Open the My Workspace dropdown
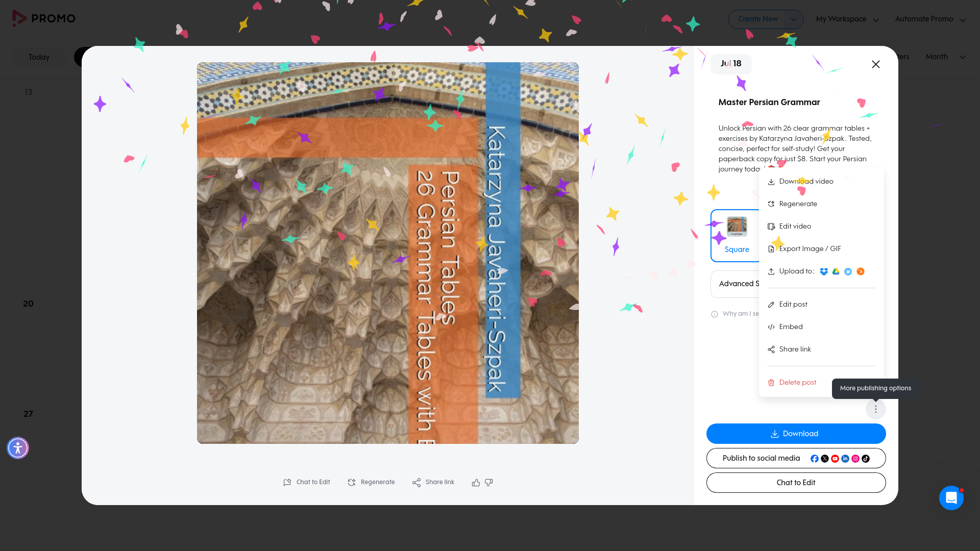980x551 pixels. (847, 19)
